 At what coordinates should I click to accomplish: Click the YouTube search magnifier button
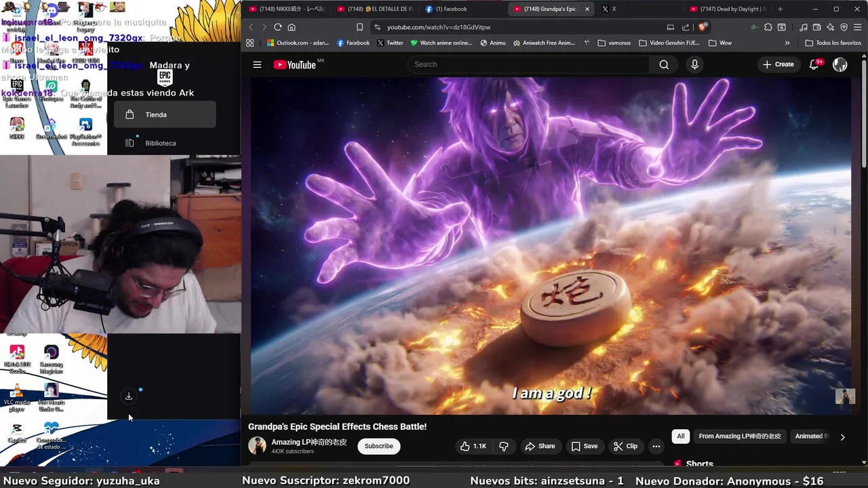664,64
